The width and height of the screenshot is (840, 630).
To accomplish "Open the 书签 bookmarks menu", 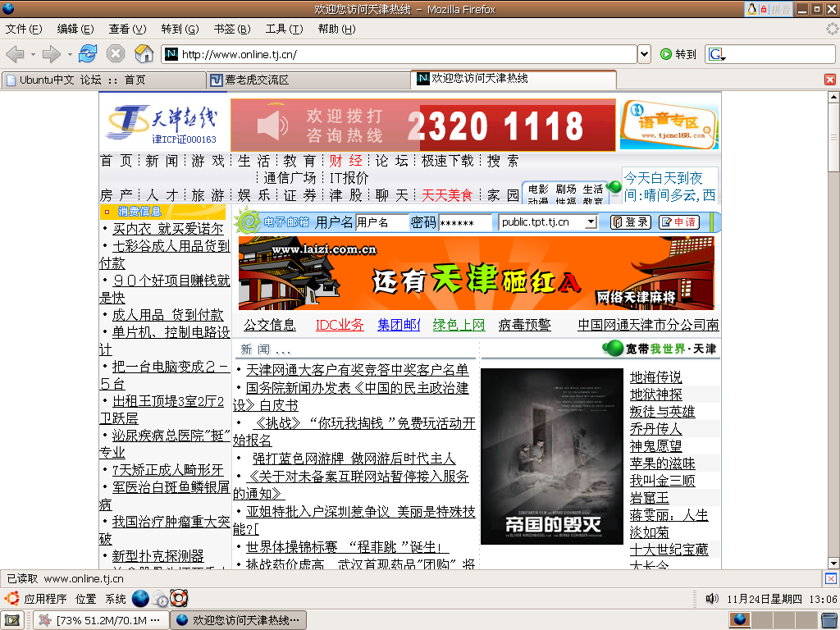I will tap(232, 29).
